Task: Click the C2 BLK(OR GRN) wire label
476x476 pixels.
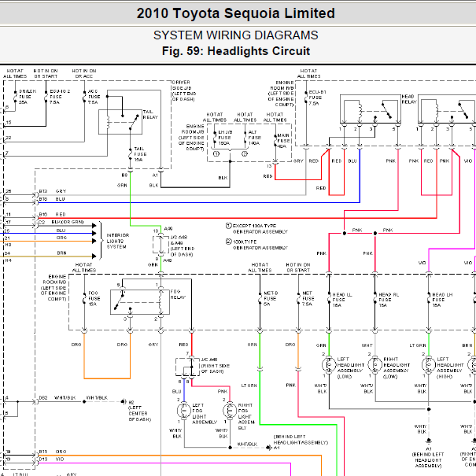Action: pos(61,222)
